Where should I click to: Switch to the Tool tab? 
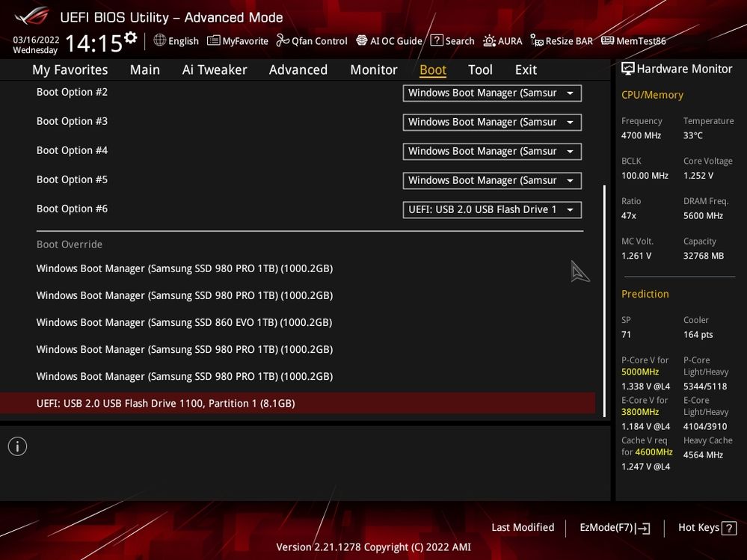click(480, 70)
